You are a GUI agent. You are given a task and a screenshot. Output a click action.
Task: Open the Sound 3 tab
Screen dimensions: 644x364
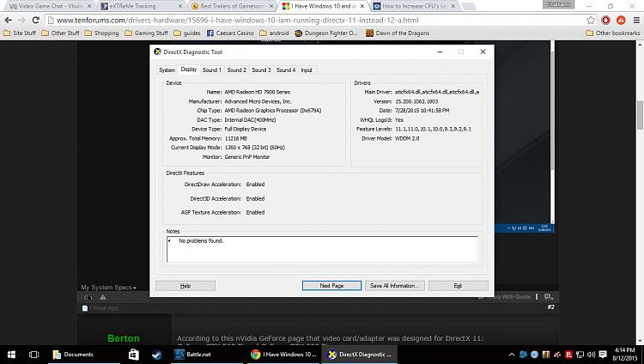pos(261,70)
